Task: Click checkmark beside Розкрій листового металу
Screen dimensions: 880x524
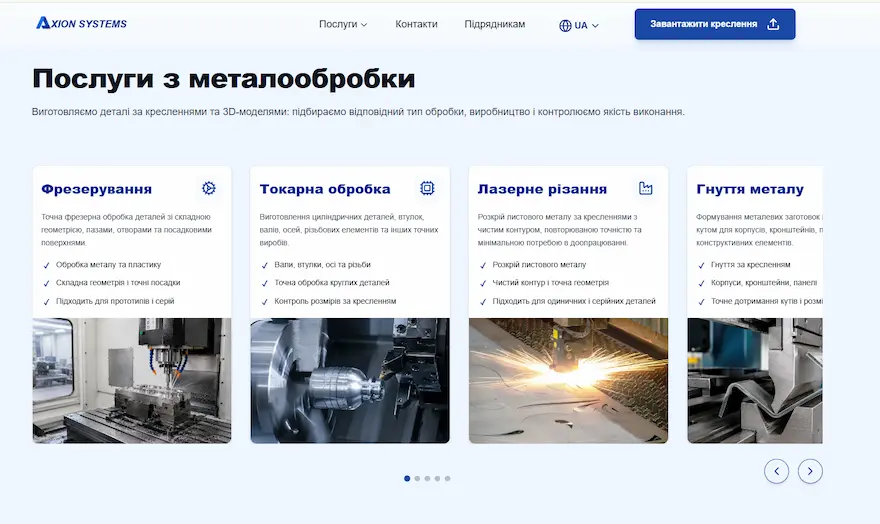Action: point(483,265)
